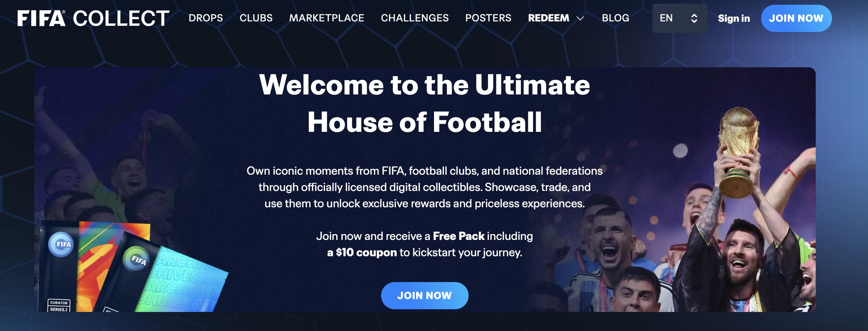Screen dimensions: 868x331
Task: Click the Sign in link
Action: tap(734, 18)
